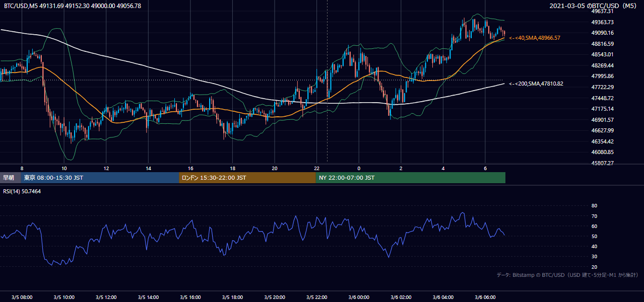Click price axis label 46627.99
Image resolution: width=644 pixels, height=302 pixels.
[602, 130]
